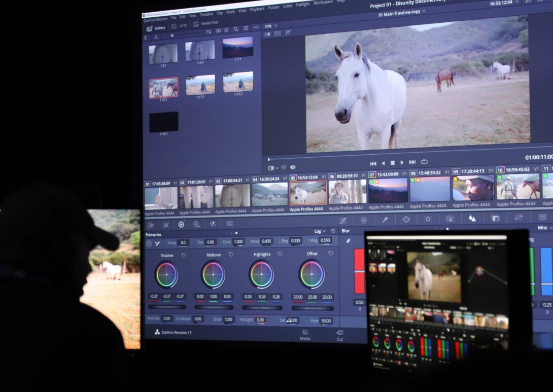Click the auto color pick wand icon

point(157,243)
